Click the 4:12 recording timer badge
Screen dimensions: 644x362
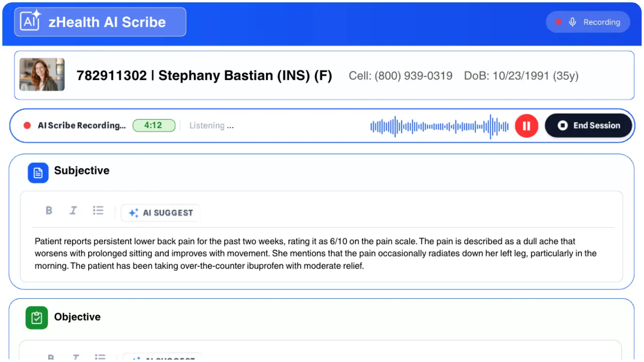(x=154, y=125)
